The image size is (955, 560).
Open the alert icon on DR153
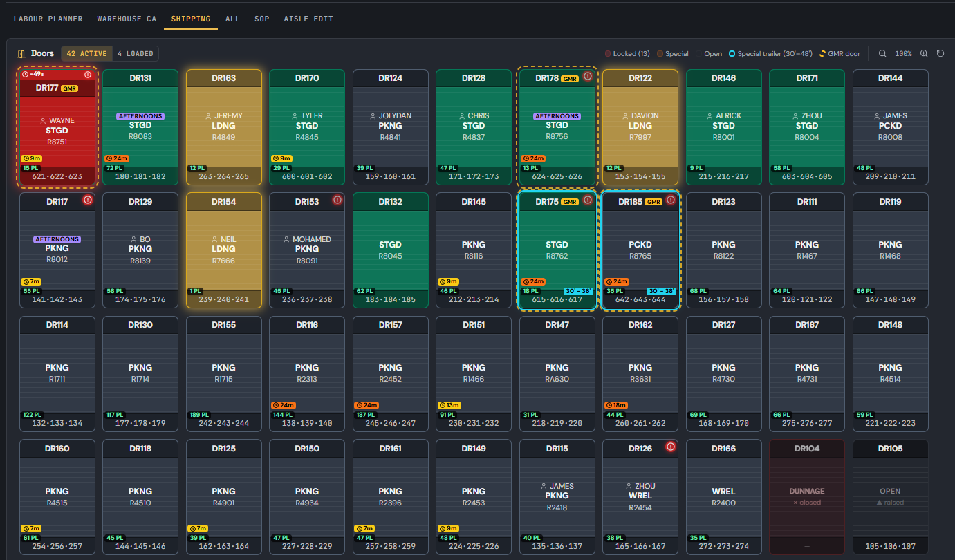[337, 200]
